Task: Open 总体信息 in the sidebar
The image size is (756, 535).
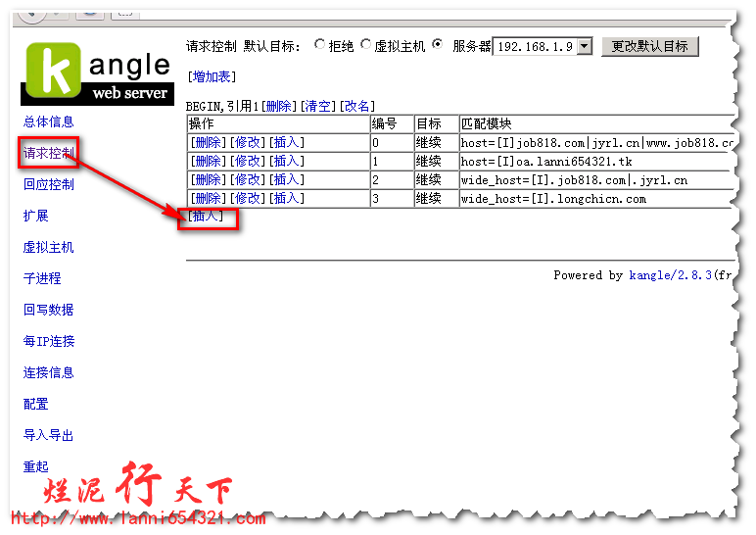Action: (48, 122)
